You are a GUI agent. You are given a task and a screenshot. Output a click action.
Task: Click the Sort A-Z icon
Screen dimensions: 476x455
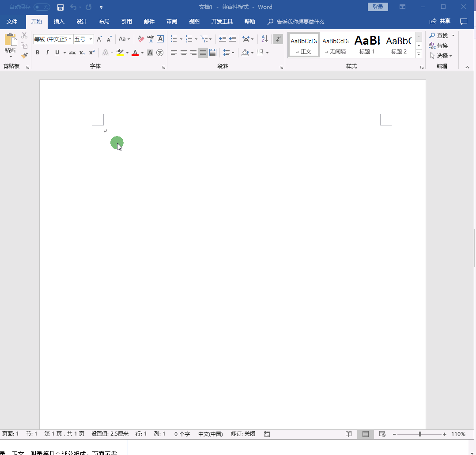[x=264, y=39]
